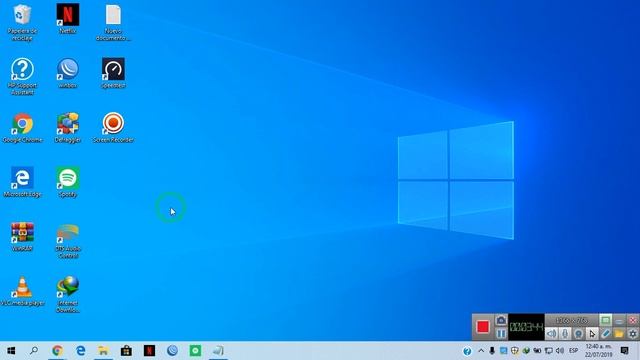Screen dimensions: 640x360
Task: Open the clock and date flyout
Action: pos(598,351)
